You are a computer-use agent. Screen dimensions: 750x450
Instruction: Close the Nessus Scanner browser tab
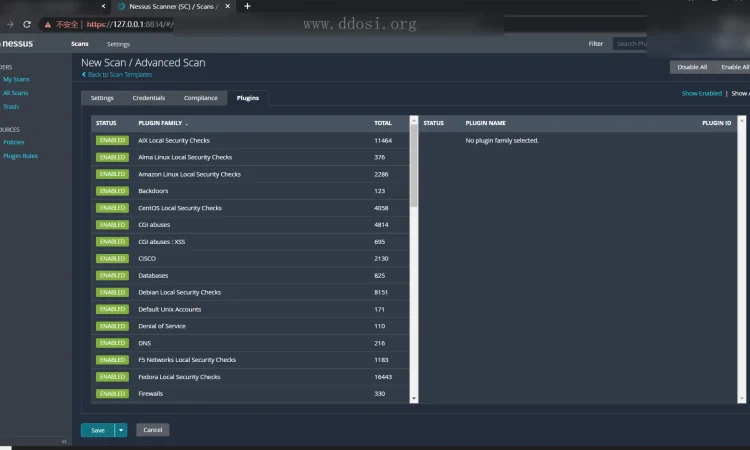click(228, 6)
